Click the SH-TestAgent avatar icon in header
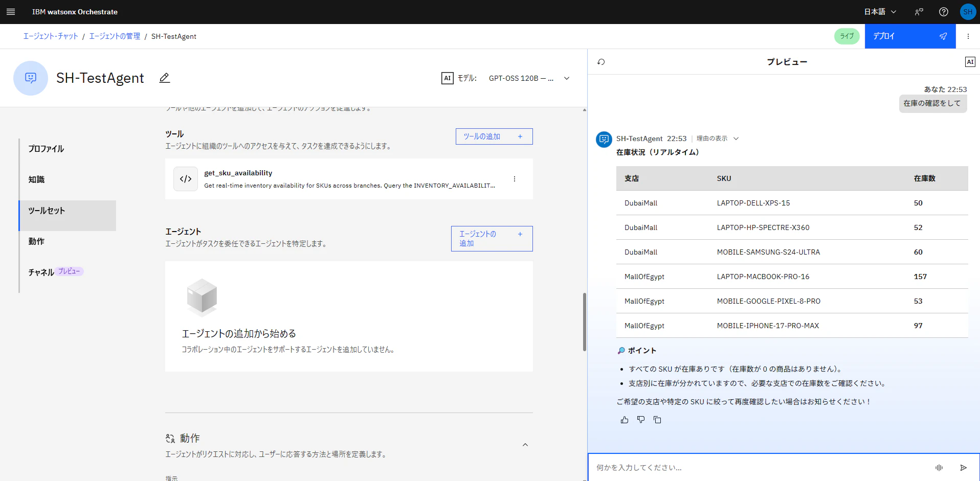Screen dimensions: 980x481 click(31, 78)
